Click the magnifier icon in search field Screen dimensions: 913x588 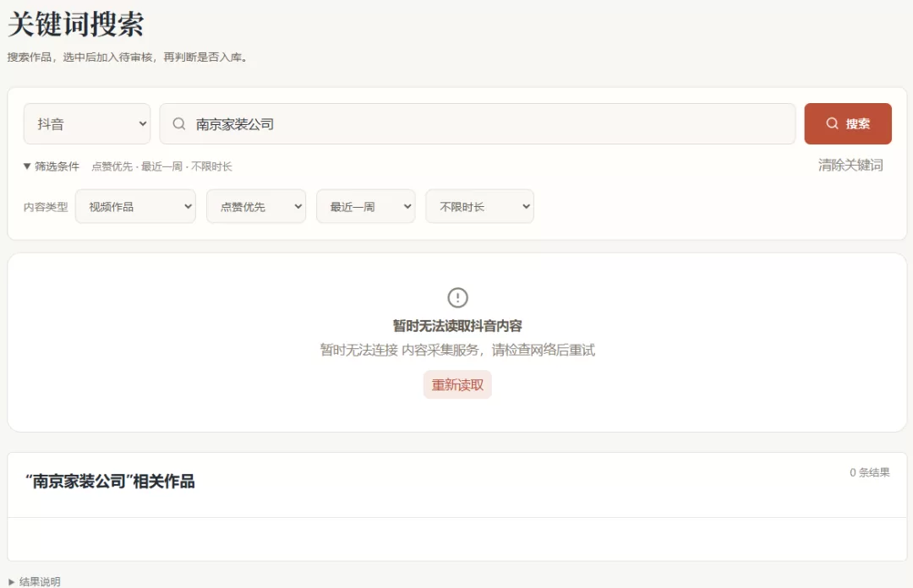(179, 124)
